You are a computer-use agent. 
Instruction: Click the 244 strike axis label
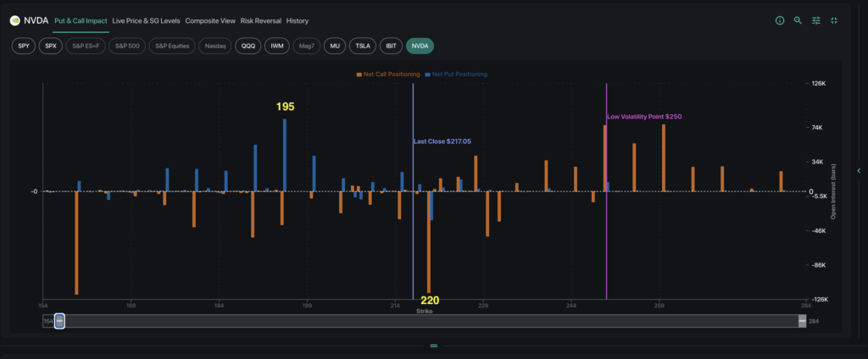pyautogui.click(x=572, y=306)
